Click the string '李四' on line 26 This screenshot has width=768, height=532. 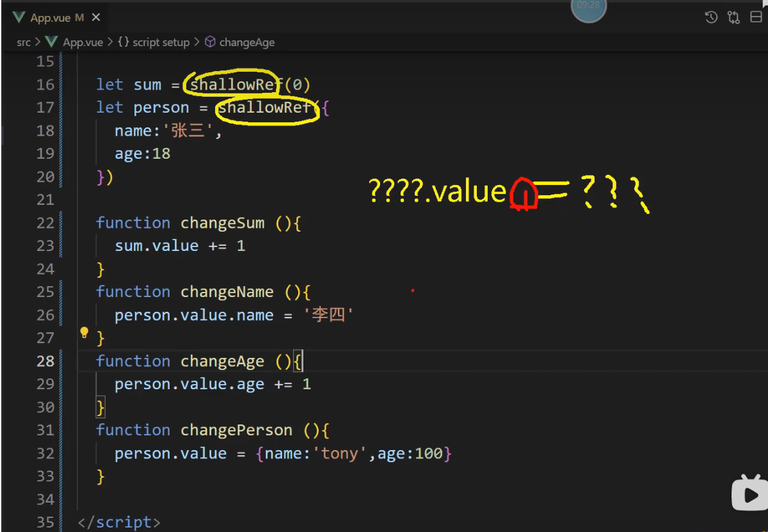pos(329,315)
